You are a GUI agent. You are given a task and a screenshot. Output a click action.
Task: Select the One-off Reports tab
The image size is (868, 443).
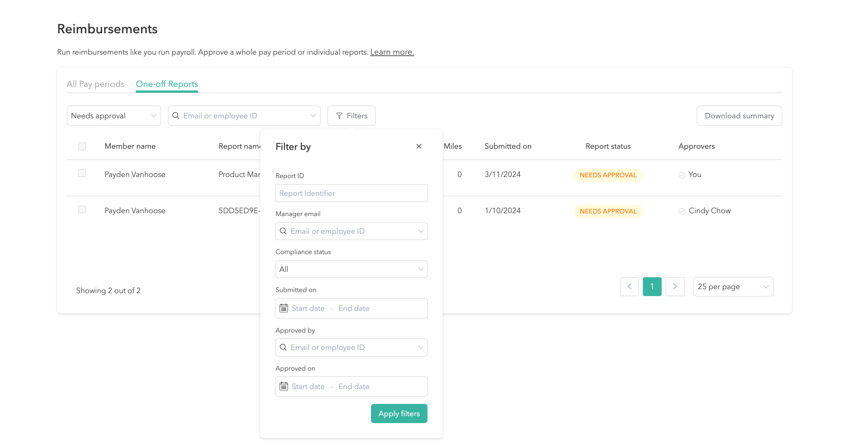[x=167, y=84]
